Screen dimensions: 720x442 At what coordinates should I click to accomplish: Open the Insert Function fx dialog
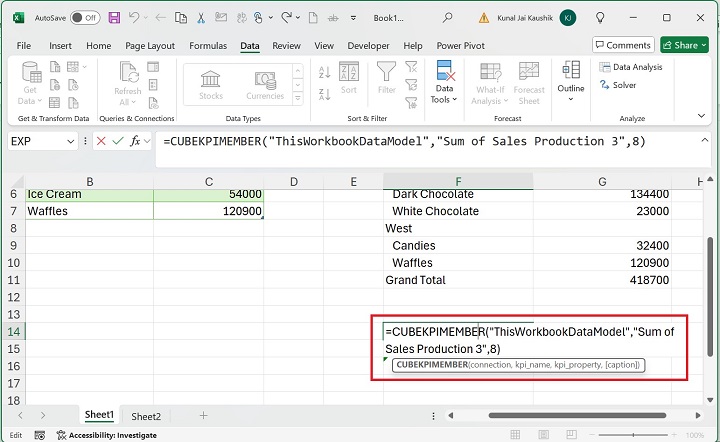coord(137,142)
